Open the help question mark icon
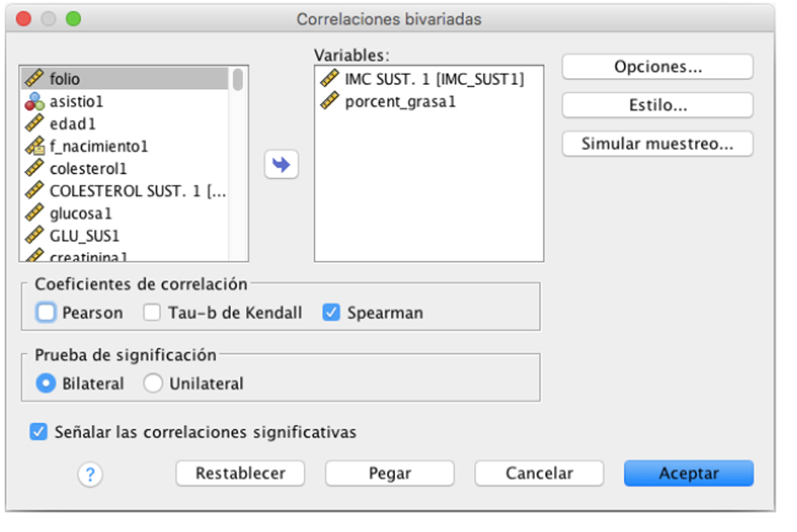Image resolution: width=797 pixels, height=532 pixels. [90, 474]
